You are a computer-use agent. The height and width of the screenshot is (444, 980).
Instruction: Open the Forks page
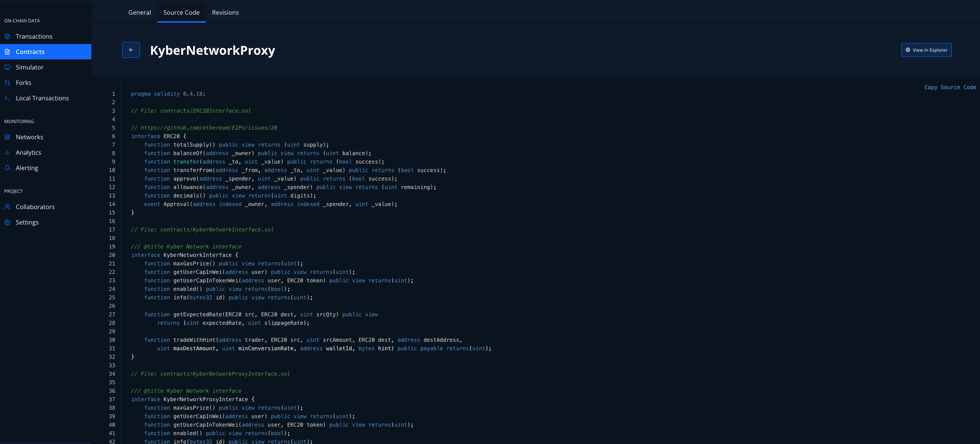coord(45,83)
